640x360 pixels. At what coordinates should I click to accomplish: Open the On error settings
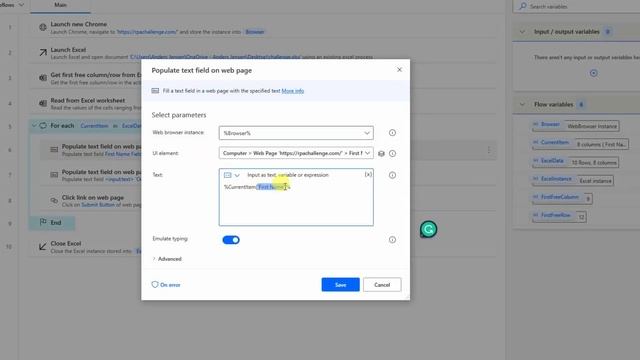(166, 284)
